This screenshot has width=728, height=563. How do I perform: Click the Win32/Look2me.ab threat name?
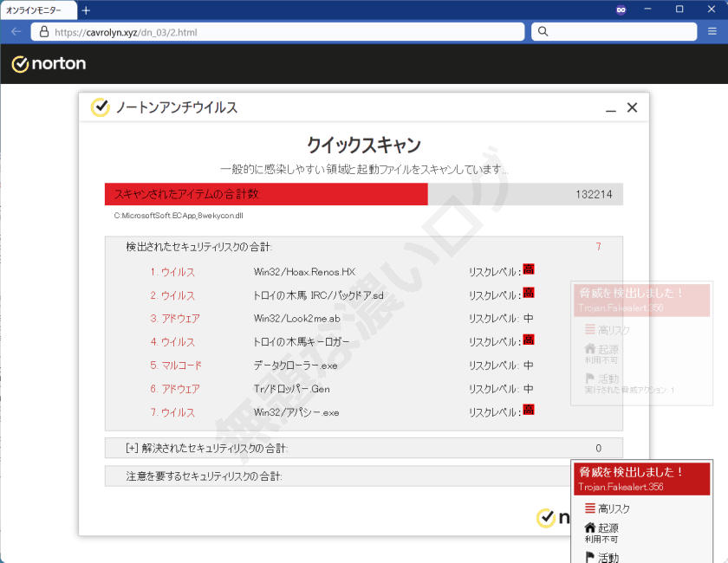click(x=296, y=319)
